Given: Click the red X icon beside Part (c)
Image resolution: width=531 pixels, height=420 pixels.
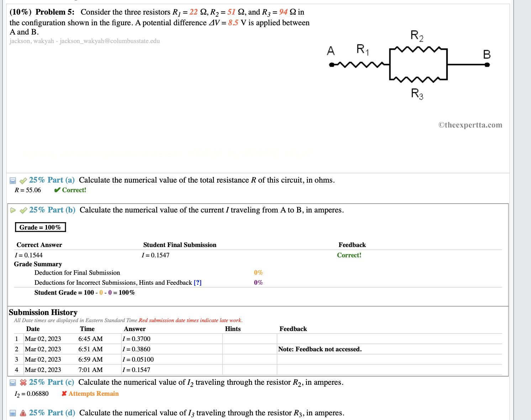Looking at the screenshot, I should click(x=23, y=383).
